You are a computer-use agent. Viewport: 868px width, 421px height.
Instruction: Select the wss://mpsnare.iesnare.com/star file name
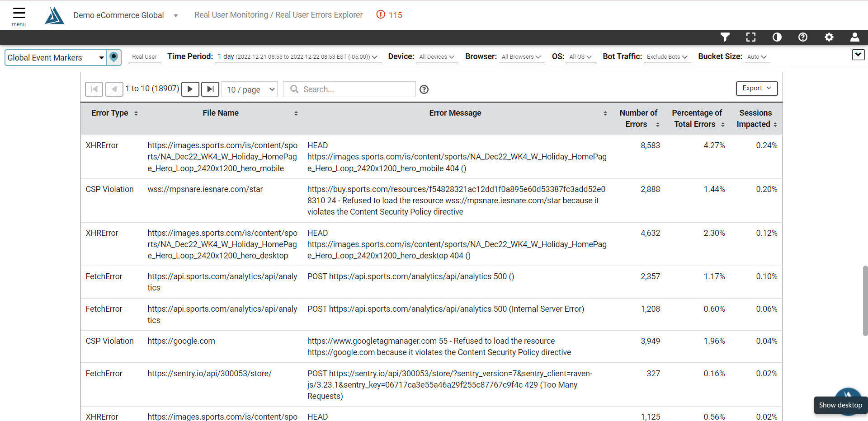coord(205,189)
